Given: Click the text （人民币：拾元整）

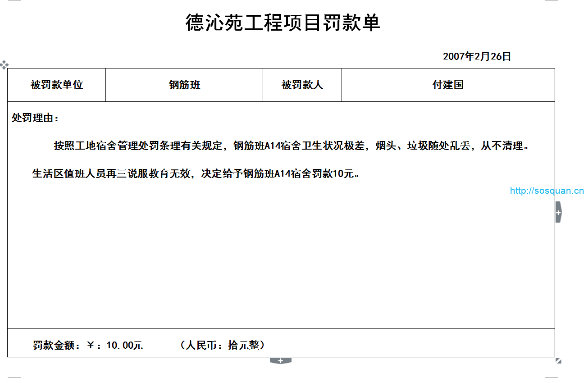Looking at the screenshot, I should (x=222, y=345).
